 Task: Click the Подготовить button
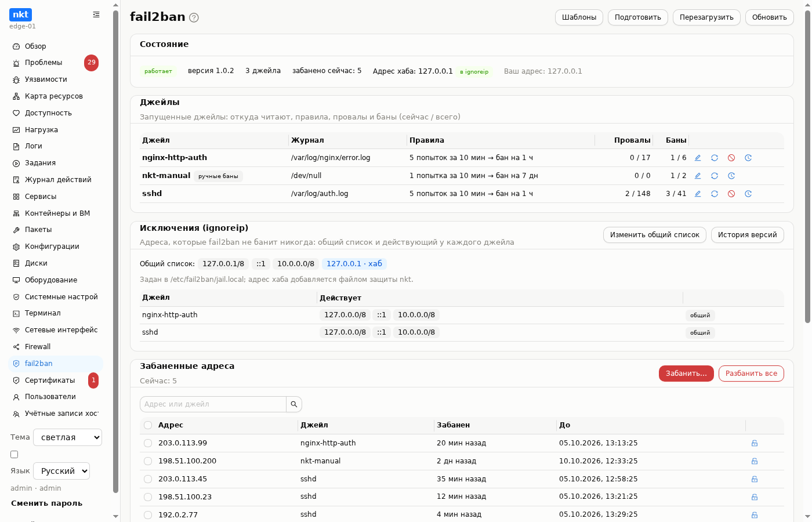638,17
